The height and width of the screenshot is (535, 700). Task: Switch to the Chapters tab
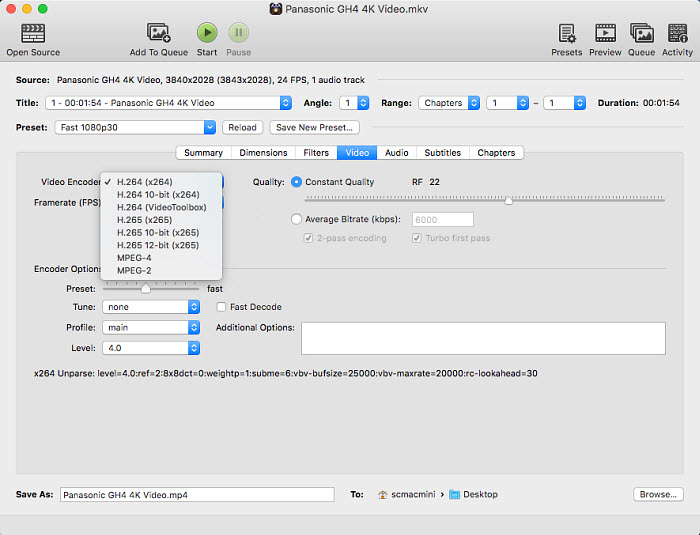[496, 153]
